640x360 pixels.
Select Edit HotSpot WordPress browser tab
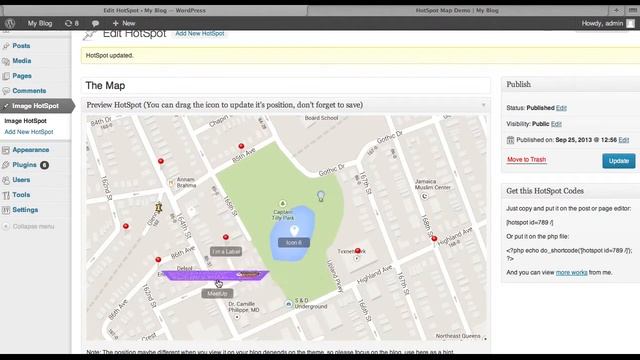(154, 10)
